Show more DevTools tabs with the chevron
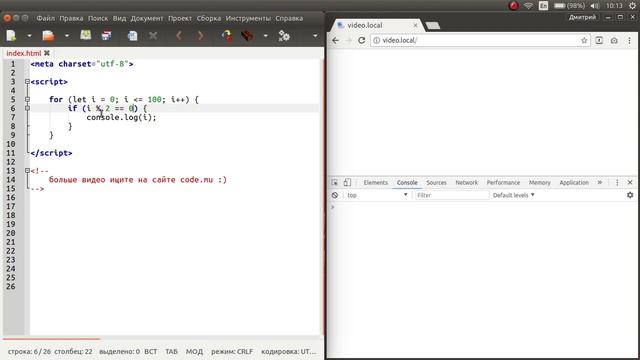The image size is (640, 360). [600, 182]
